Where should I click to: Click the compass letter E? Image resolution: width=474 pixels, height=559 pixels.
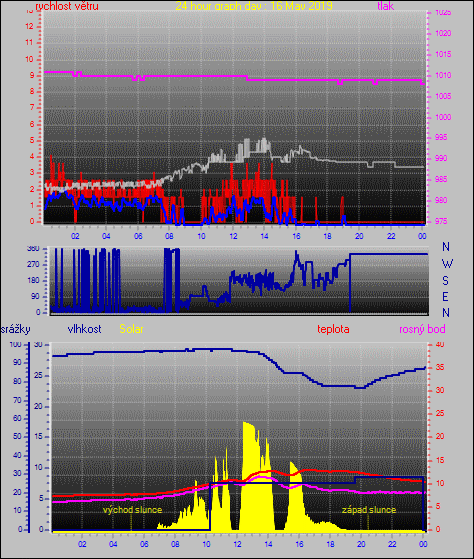click(x=445, y=297)
